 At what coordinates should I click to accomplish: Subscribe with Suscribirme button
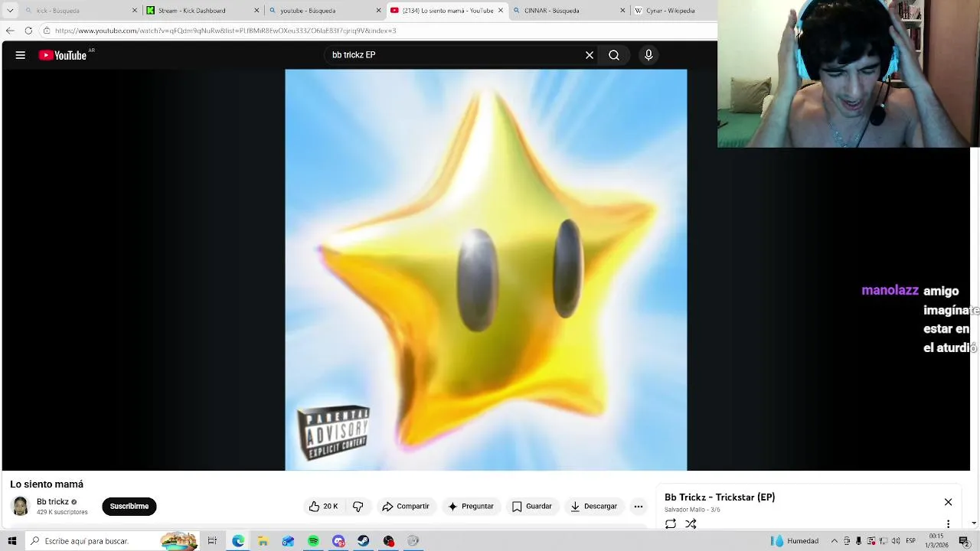tap(129, 507)
